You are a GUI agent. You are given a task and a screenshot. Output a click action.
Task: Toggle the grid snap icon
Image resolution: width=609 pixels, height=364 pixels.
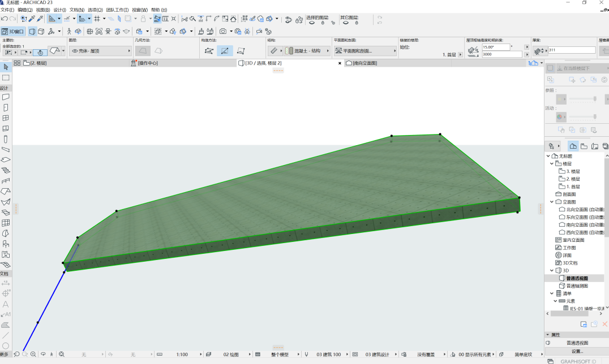point(97,19)
